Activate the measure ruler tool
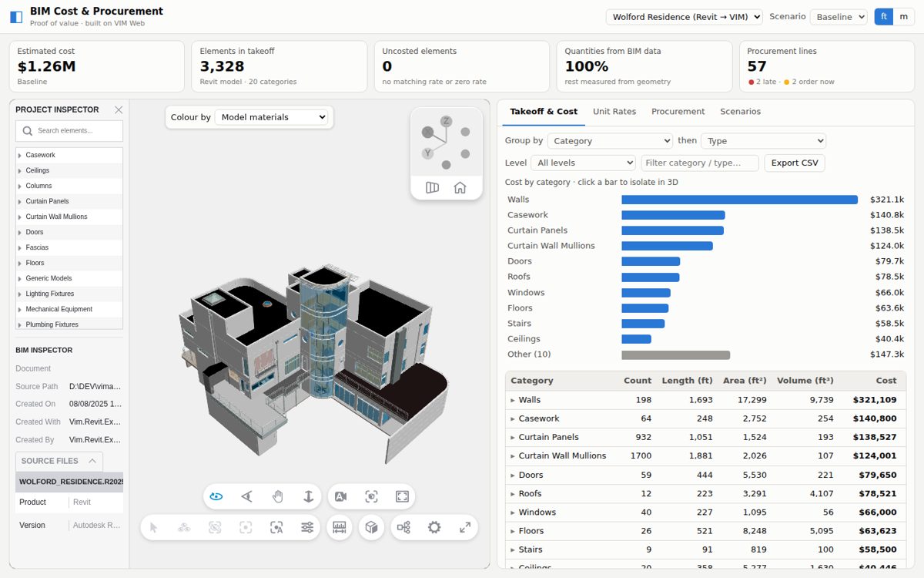 tap(340, 527)
